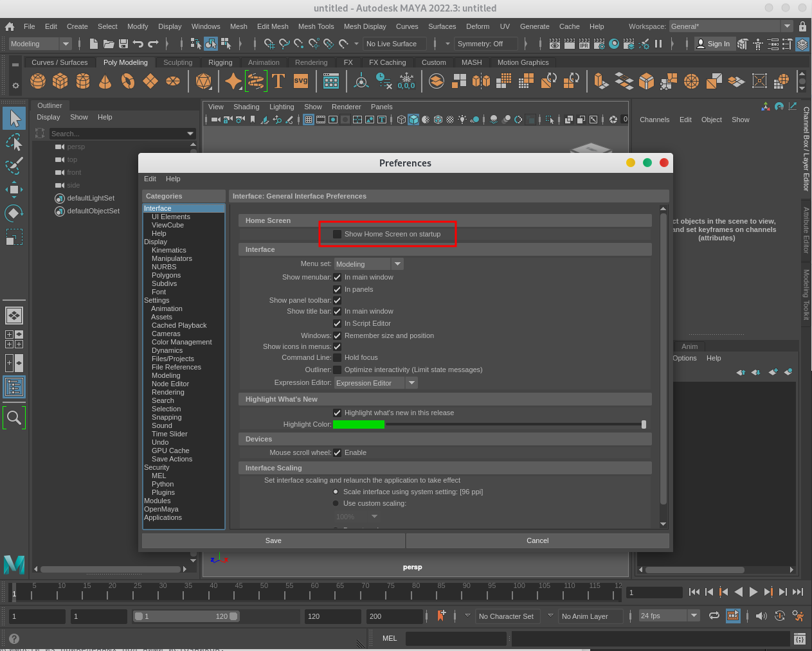Select Cached Playback in Categories list
Image resolution: width=812 pixels, height=651 pixels.
pos(179,325)
